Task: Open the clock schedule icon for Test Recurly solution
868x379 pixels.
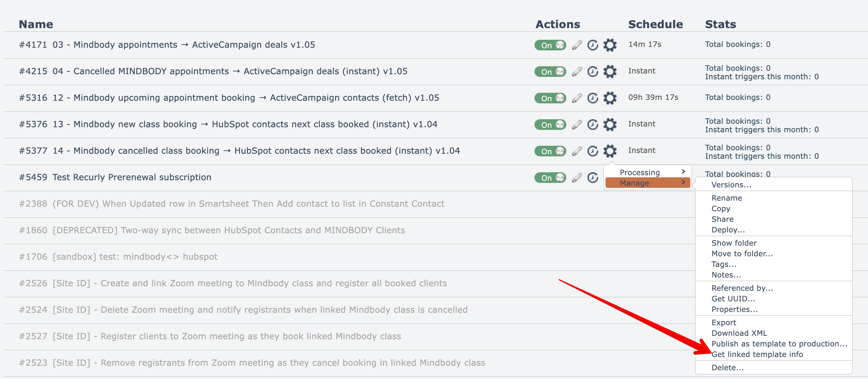Action: [x=592, y=178]
